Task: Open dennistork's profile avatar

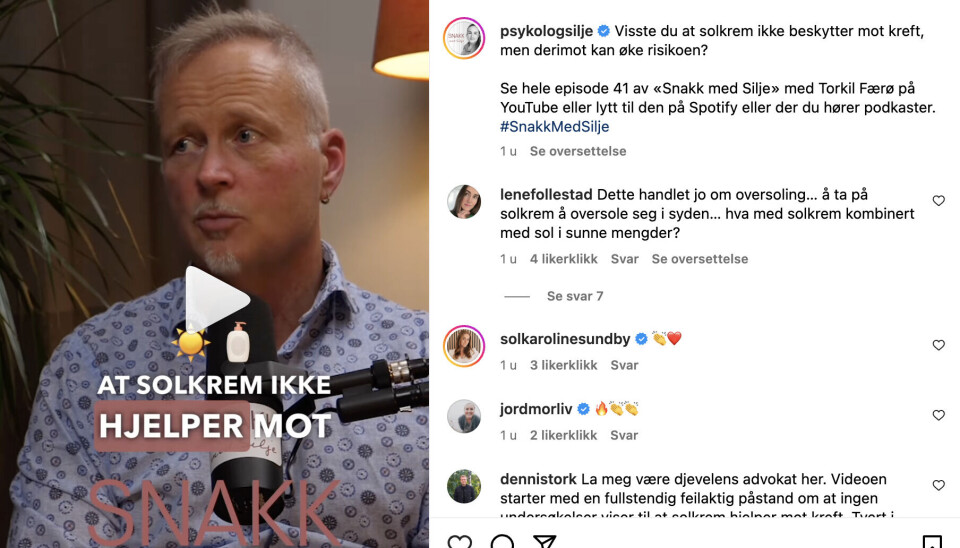Action: pyautogui.click(x=464, y=486)
